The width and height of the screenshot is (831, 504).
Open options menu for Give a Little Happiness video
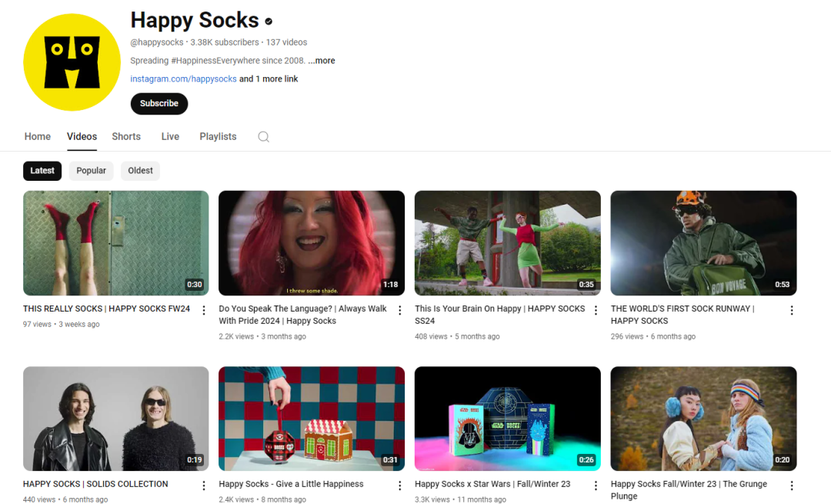[x=399, y=486]
